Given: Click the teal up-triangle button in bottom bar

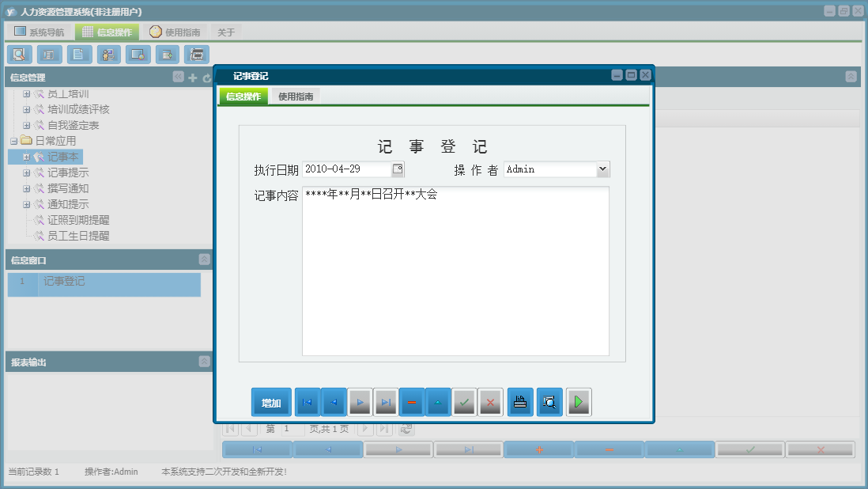Looking at the screenshot, I should coord(679,449).
